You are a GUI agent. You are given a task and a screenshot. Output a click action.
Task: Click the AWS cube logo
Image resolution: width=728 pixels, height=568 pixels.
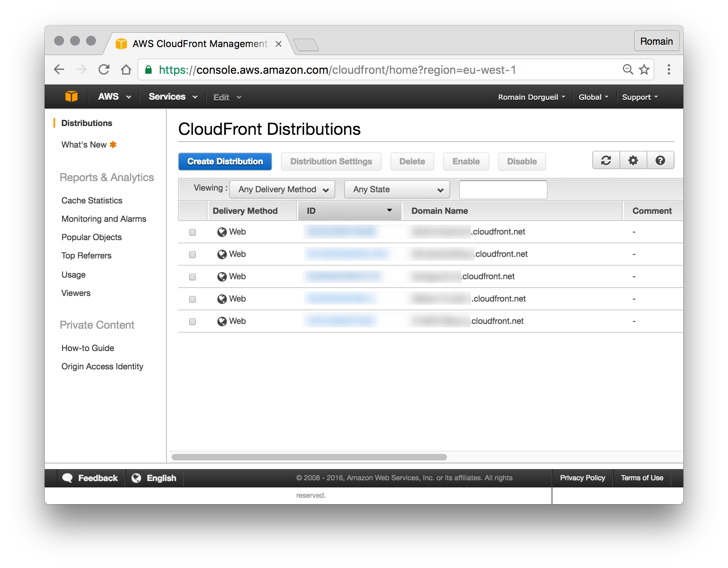71,97
